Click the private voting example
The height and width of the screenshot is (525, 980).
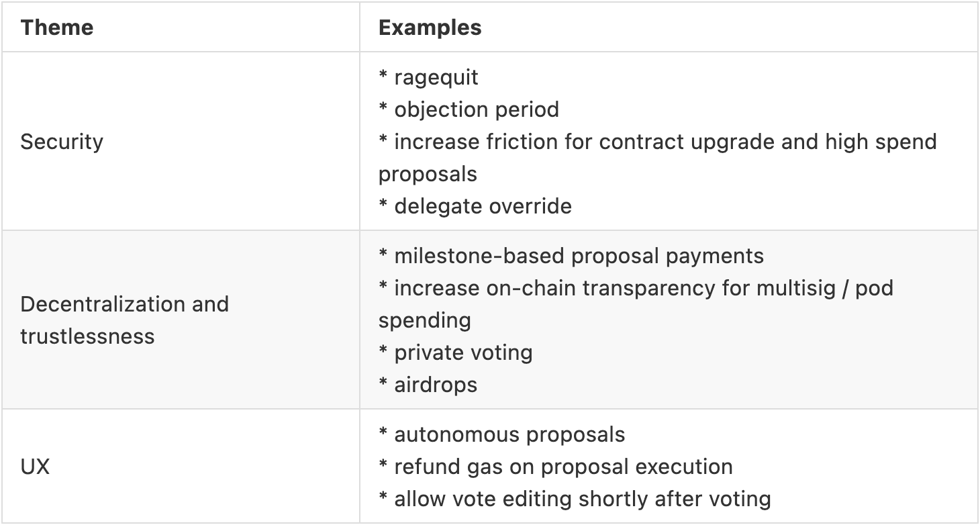coord(463,352)
